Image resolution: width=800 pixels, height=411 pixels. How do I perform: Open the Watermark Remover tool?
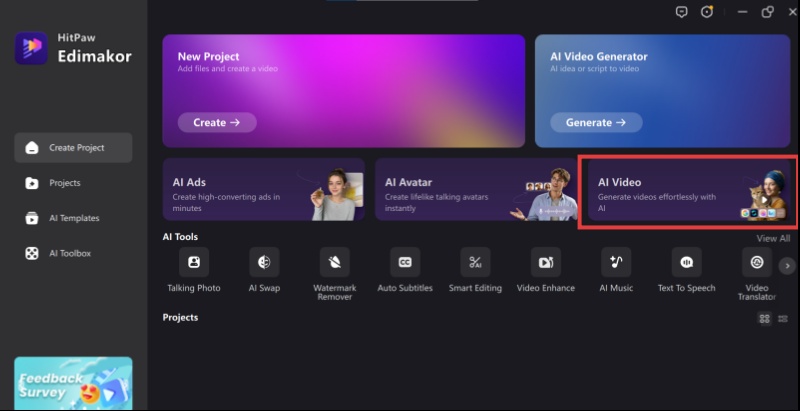pyautogui.click(x=335, y=262)
